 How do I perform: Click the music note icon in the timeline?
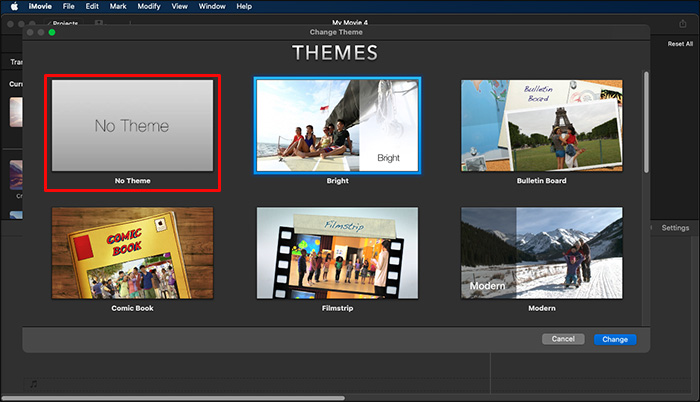point(33,383)
